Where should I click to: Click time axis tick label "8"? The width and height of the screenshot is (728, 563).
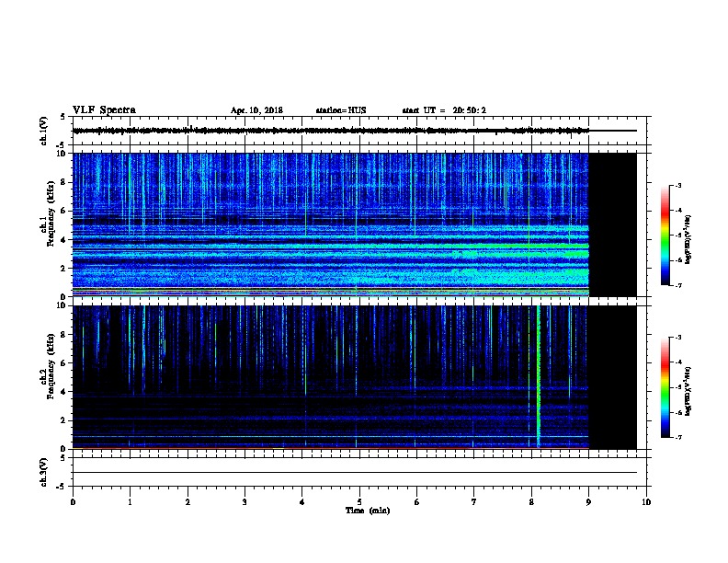[531, 502]
